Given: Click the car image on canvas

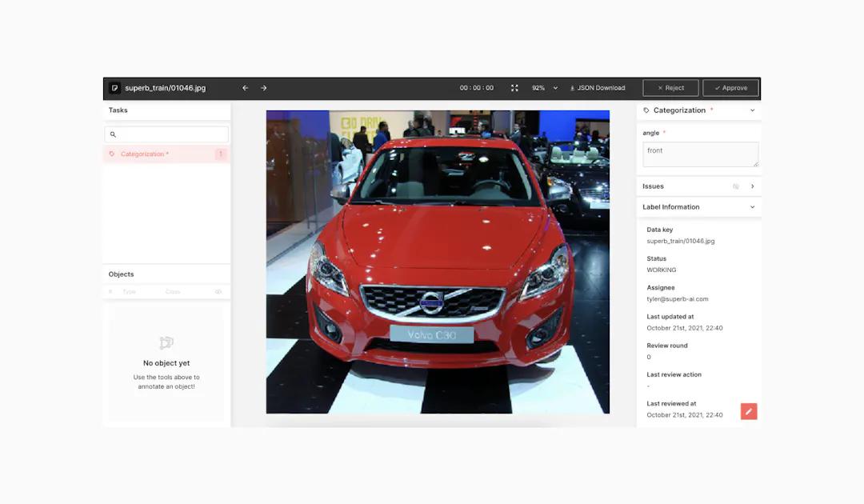Looking at the screenshot, I should [x=438, y=262].
